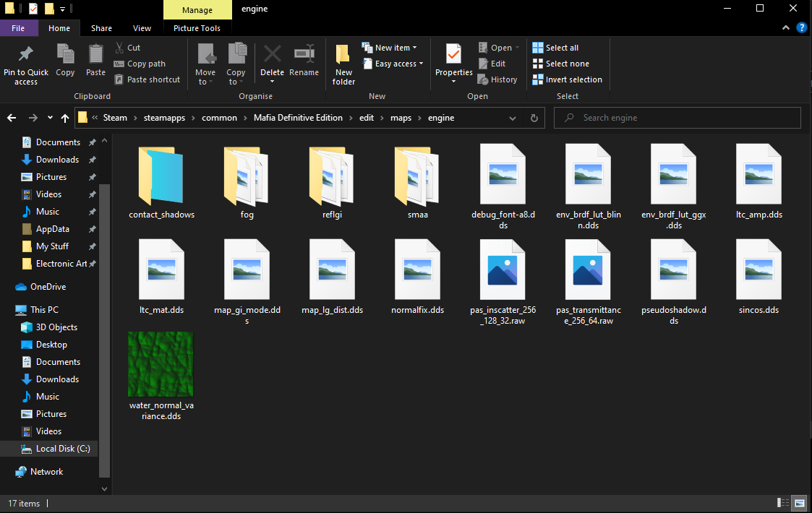
Task: Click the Pin to Quick access icon
Action: [x=25, y=55]
